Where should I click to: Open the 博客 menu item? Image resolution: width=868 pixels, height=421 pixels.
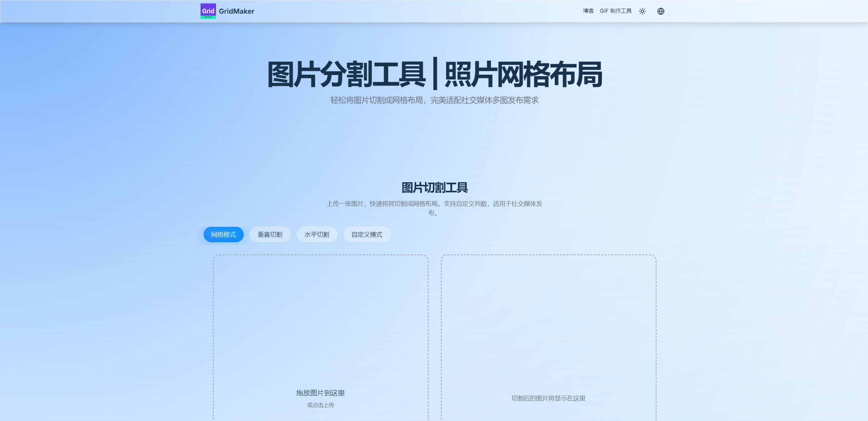click(x=588, y=11)
